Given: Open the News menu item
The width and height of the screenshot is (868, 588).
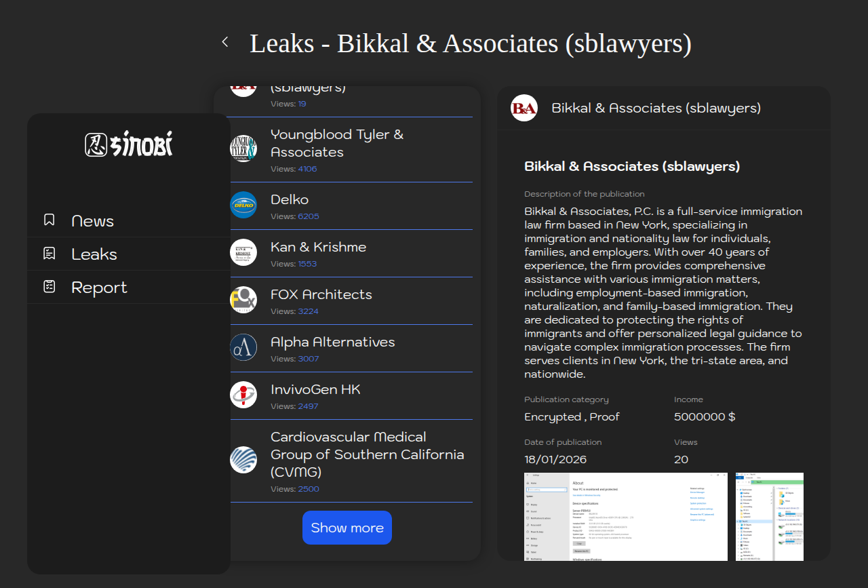Looking at the screenshot, I should 93,221.
